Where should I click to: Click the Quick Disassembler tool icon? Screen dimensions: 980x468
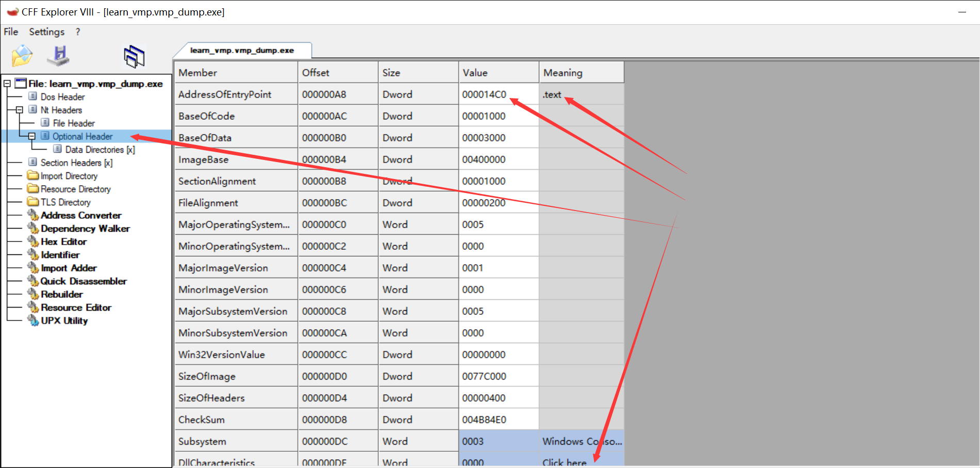[33, 281]
